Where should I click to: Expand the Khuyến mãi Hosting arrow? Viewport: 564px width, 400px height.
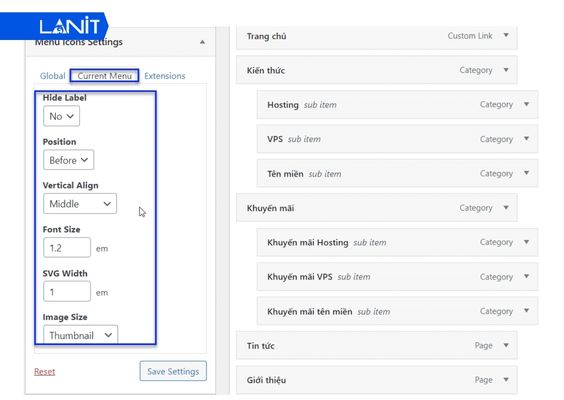tap(527, 242)
